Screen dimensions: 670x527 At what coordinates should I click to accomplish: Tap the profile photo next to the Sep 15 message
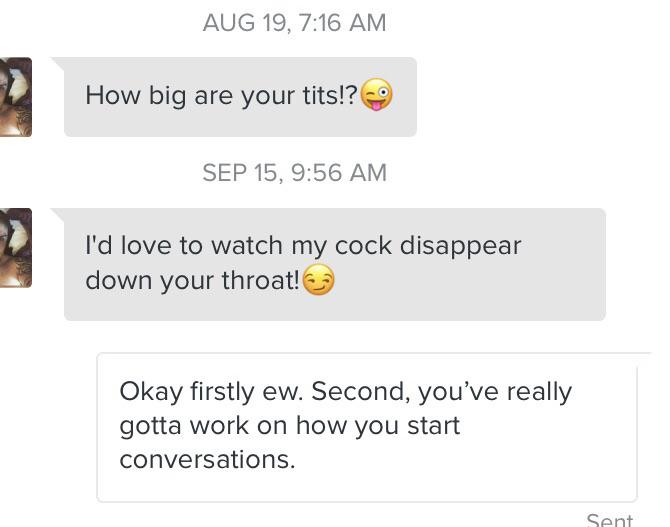[16, 248]
